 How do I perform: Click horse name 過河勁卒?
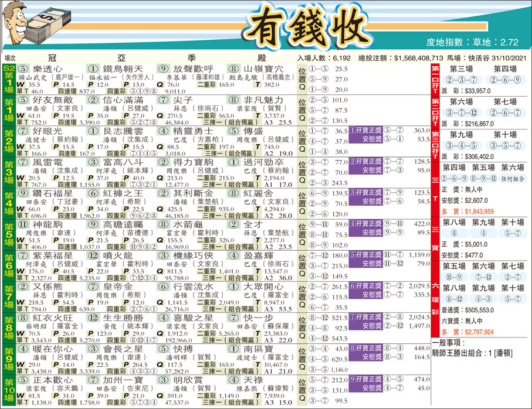(263, 162)
